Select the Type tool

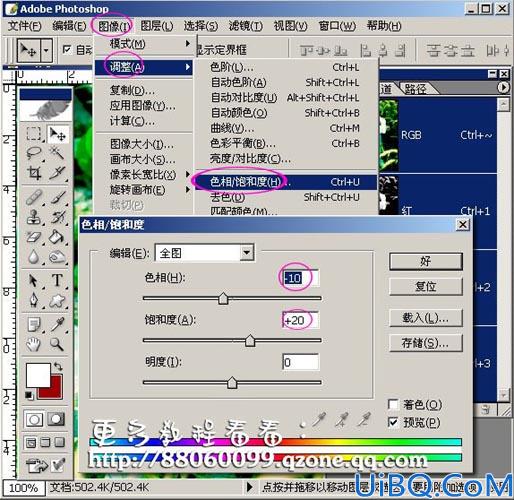tap(58, 281)
